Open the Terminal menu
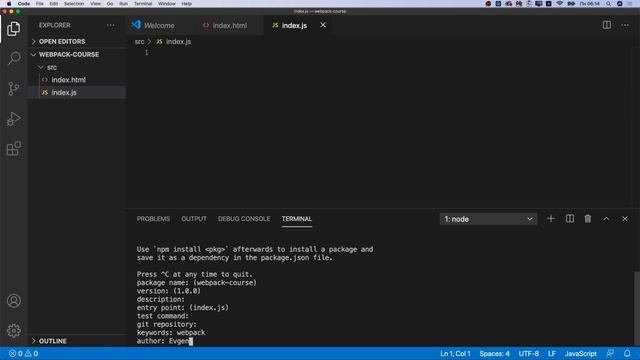Viewport: 640px width, 360px height. click(x=143, y=4)
